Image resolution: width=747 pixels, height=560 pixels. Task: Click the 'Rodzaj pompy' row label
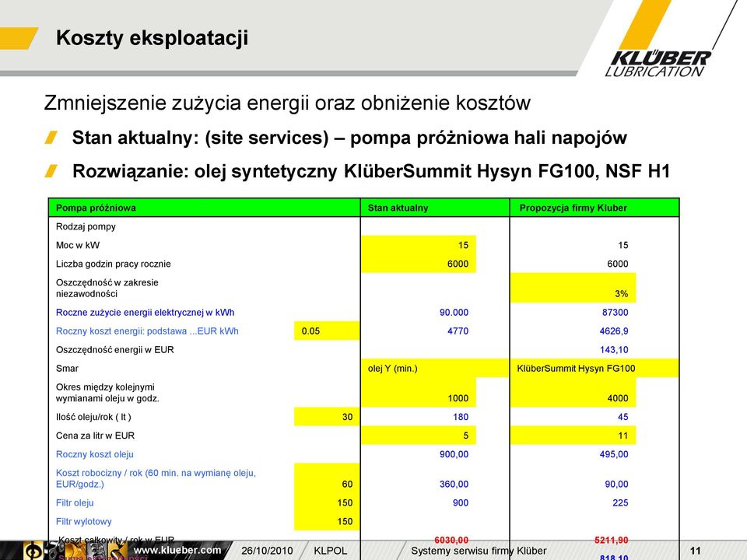(x=86, y=226)
